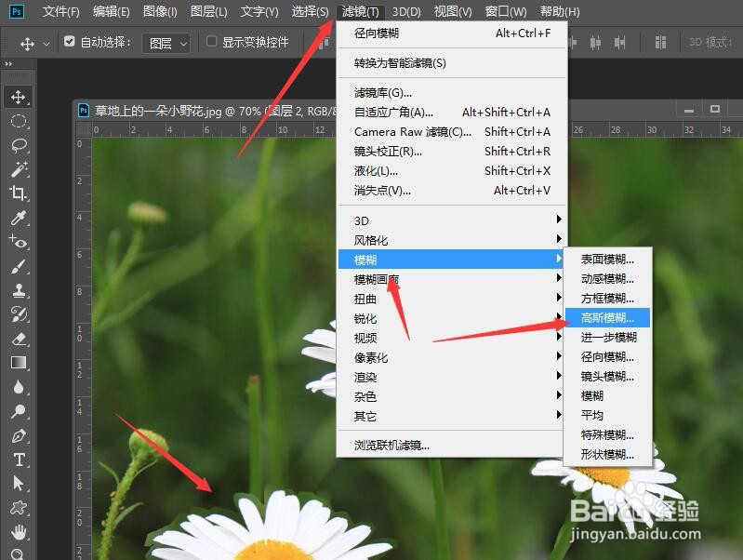Enable the 显示变换控件 checkbox
The image size is (743, 560).
[x=211, y=42]
